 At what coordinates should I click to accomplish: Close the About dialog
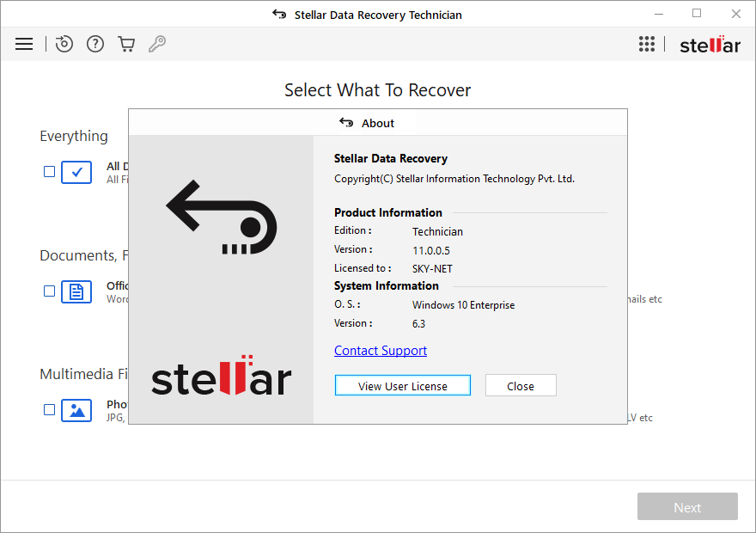click(x=521, y=385)
